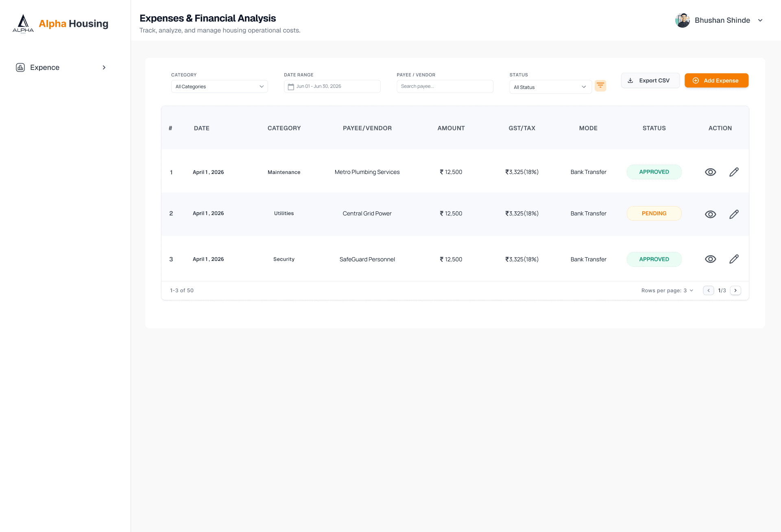Viewport: 781px width, 532px height.
Task: Edit the Central Grid Power row
Action: [x=734, y=214]
